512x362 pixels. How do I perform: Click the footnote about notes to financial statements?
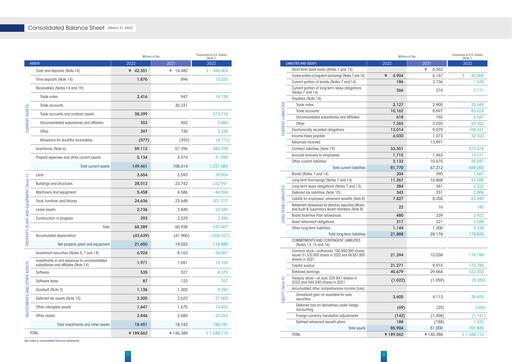[52, 341]
